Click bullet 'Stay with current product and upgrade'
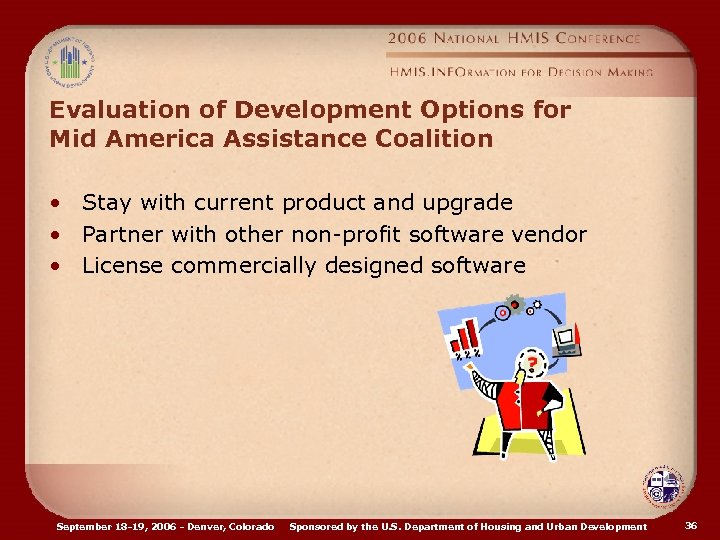The width and height of the screenshot is (720, 540). point(297,203)
